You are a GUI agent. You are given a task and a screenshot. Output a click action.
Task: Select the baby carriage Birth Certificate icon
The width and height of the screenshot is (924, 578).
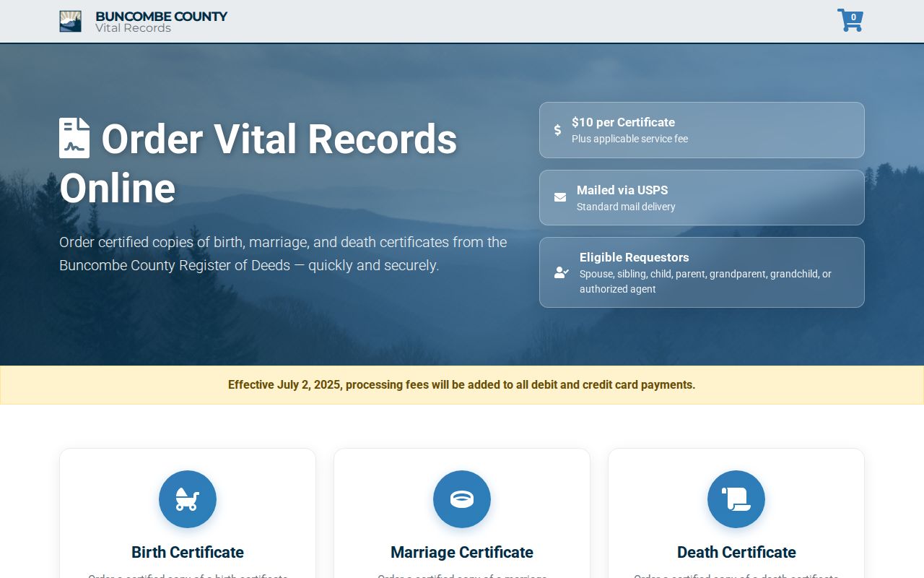(x=188, y=499)
